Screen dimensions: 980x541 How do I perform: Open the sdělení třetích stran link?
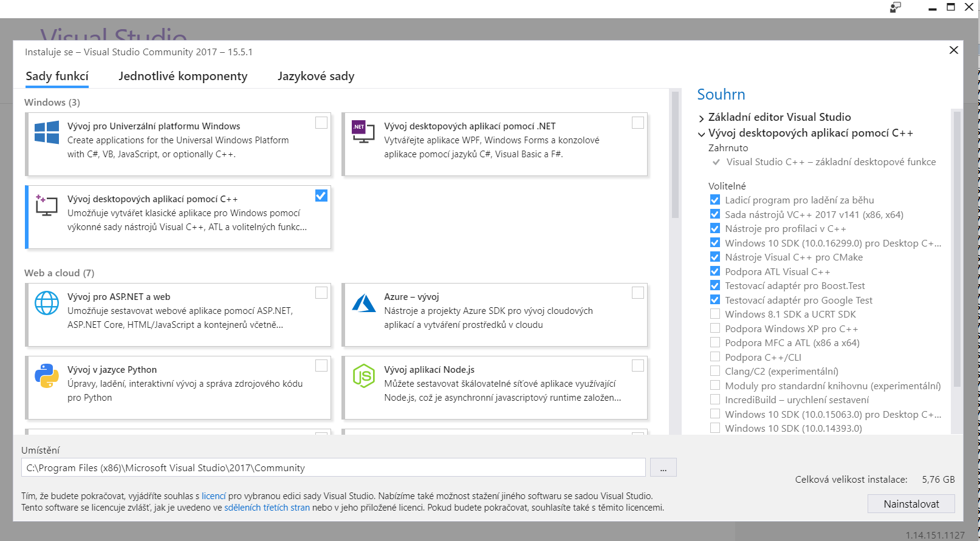point(267,508)
